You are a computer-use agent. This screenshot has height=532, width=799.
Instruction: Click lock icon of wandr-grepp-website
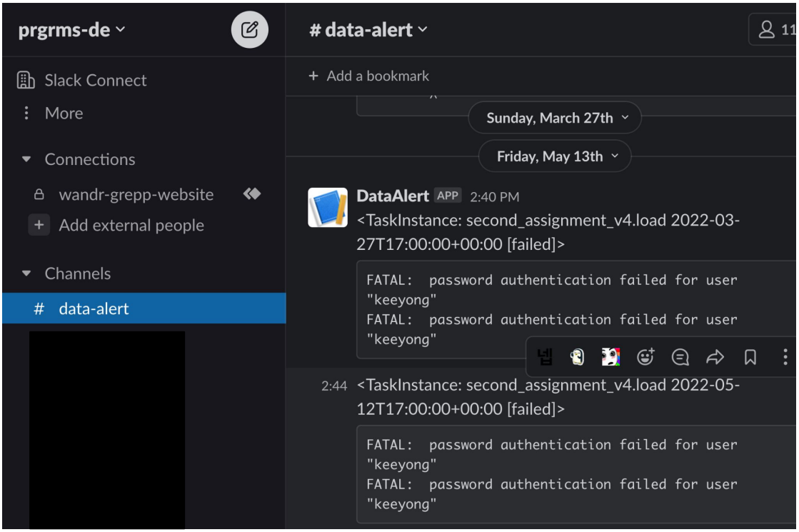(39, 195)
